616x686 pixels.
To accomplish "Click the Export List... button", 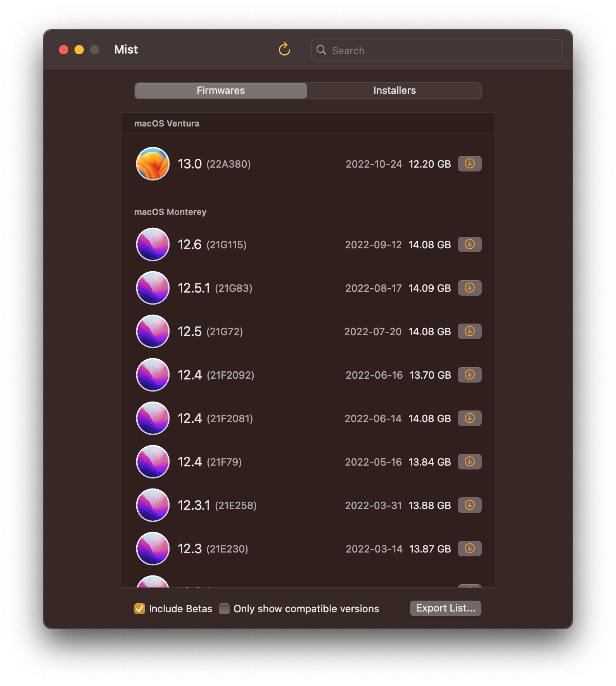I will pyautogui.click(x=446, y=608).
